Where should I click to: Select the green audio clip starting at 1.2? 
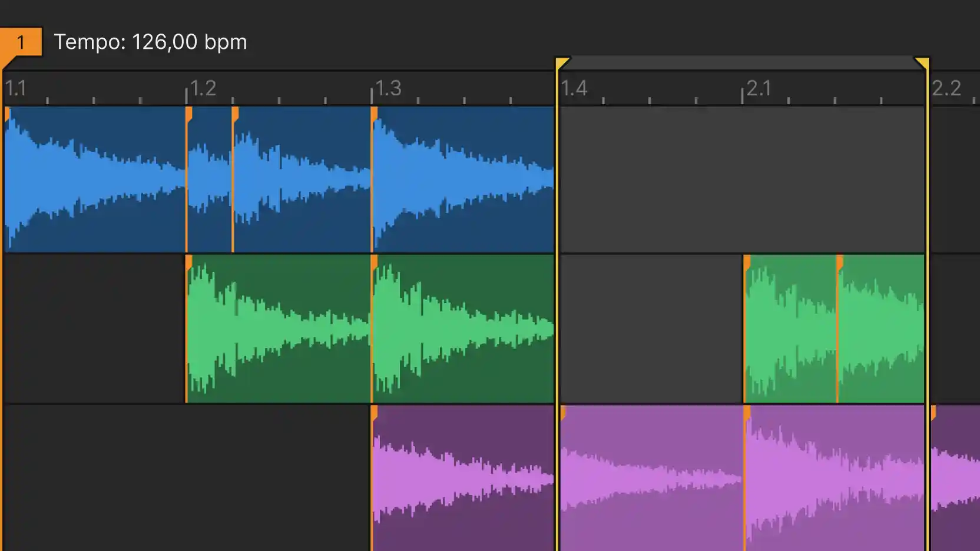[278, 328]
